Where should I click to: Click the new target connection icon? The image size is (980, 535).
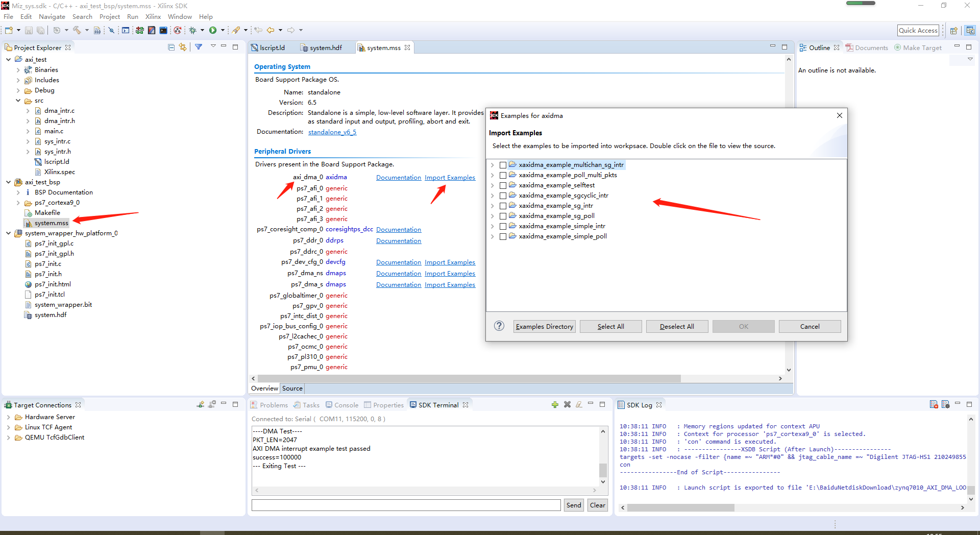(201, 405)
